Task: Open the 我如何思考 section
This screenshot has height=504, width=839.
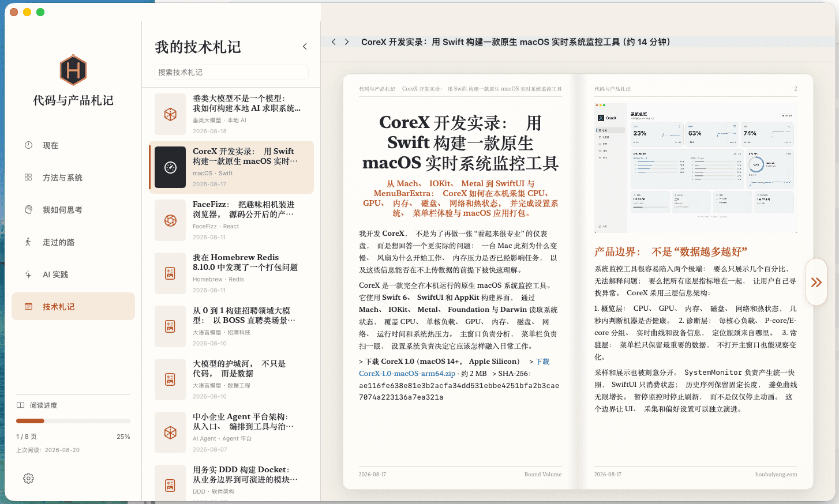Action: pos(73,210)
